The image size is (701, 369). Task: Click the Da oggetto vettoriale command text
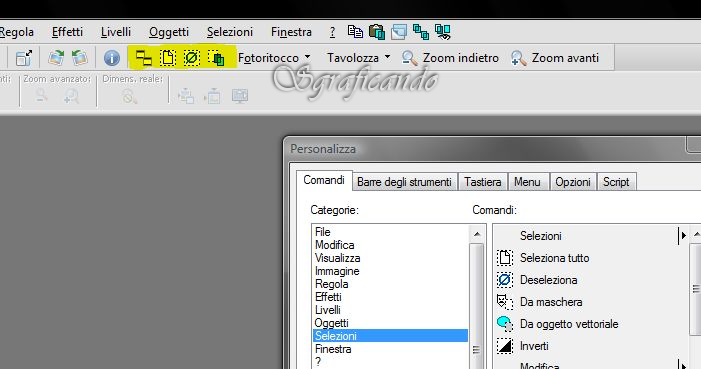[x=569, y=324]
